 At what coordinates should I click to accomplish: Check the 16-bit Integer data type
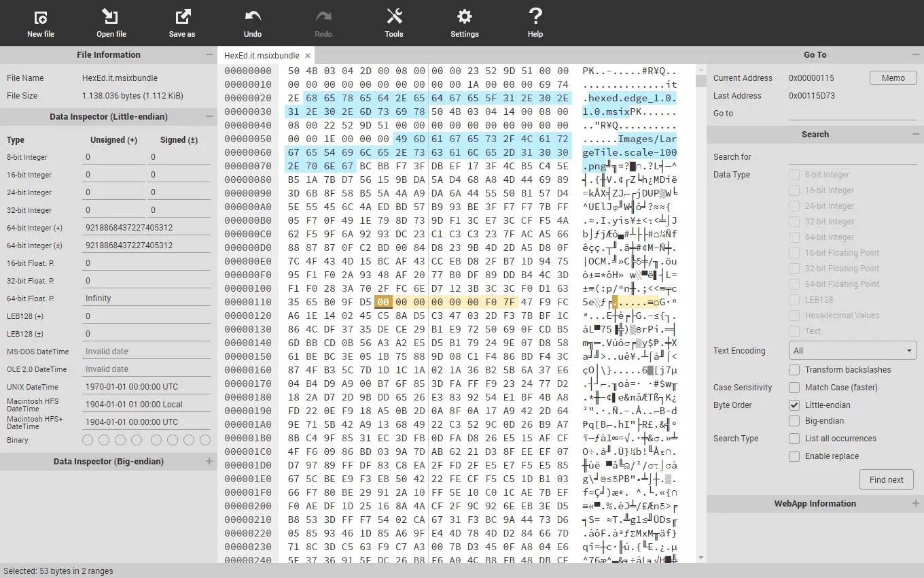[794, 190]
